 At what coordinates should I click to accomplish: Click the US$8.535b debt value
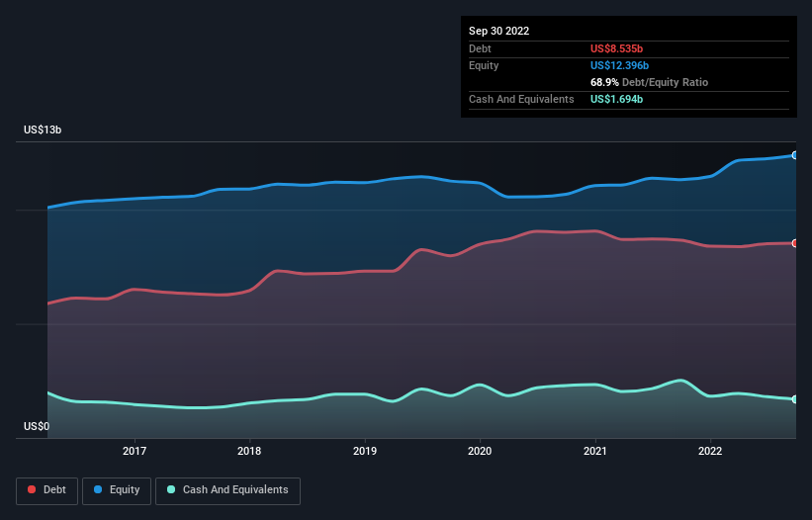pos(616,48)
